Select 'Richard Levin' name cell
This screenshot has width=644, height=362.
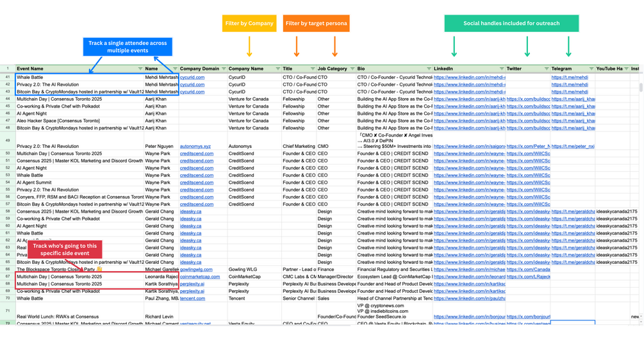161,311
